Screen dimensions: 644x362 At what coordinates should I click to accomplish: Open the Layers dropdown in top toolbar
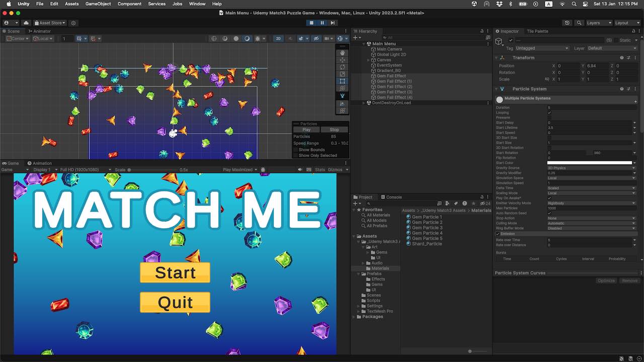click(x=599, y=23)
